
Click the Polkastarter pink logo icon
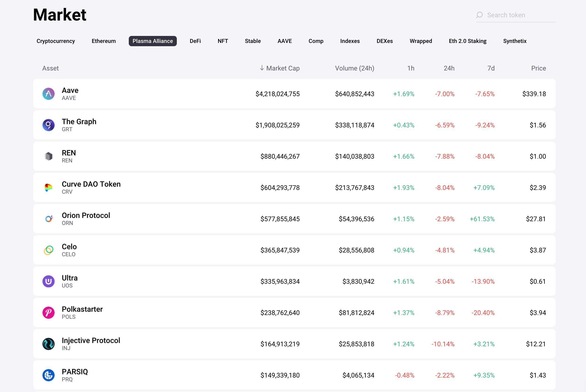click(x=49, y=312)
